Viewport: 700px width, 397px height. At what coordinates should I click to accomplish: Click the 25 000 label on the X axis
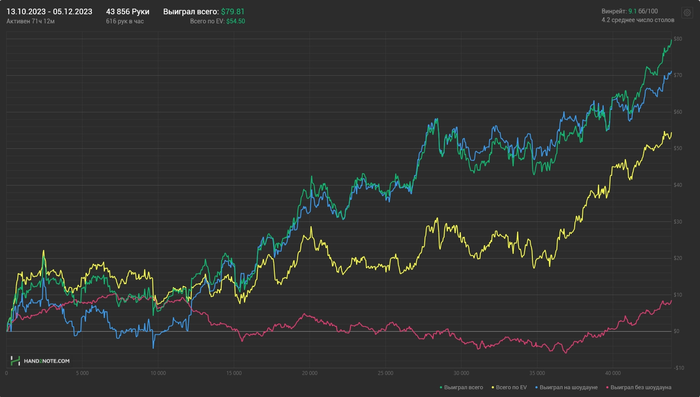(x=386, y=373)
